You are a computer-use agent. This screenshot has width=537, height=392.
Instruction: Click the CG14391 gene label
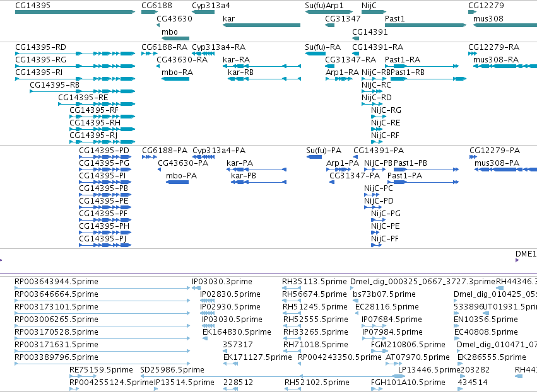[370, 32]
